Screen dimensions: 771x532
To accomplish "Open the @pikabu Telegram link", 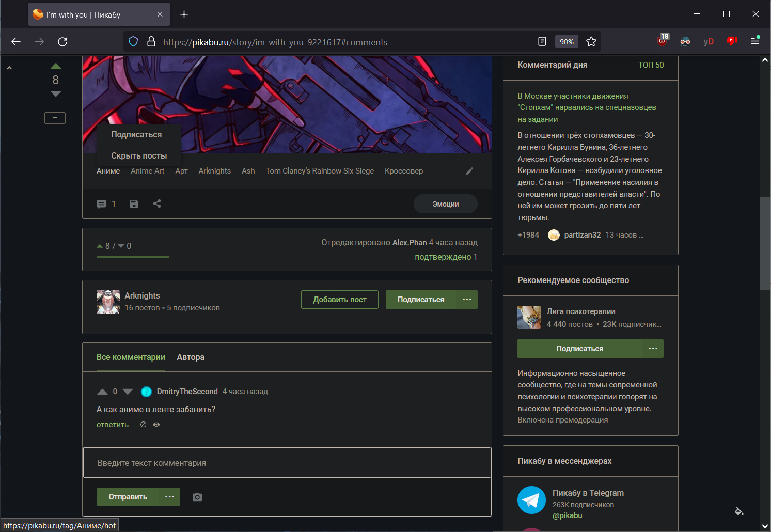I will point(568,515).
